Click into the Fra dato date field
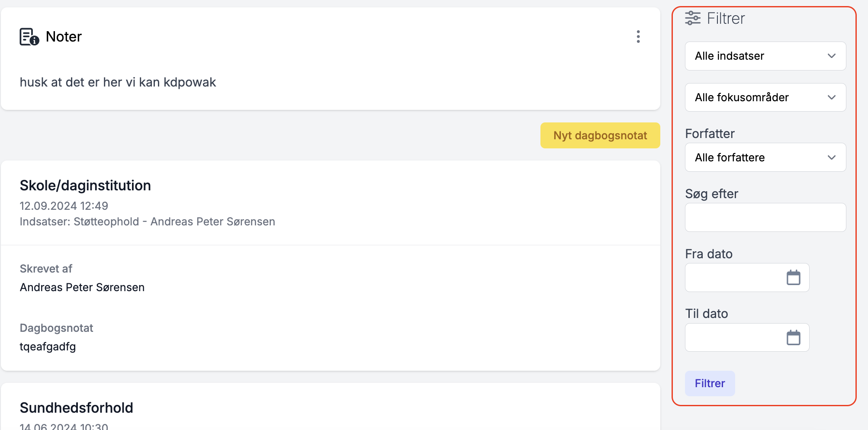This screenshot has height=430, width=868. [x=733, y=278]
